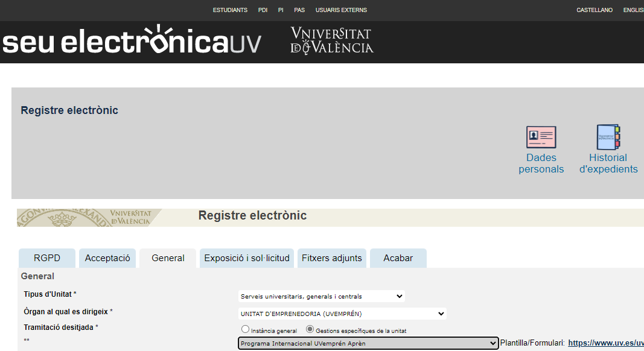This screenshot has width=644, height=351.
Task: Follow the Plantilla/Formulari uv.es link
Action: (605, 343)
